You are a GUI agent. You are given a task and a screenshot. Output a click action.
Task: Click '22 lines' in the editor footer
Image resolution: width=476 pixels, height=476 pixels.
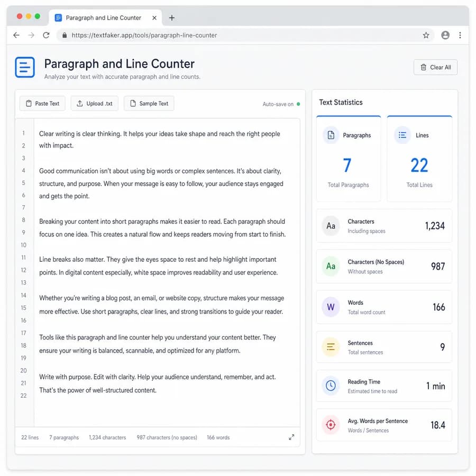(30, 437)
